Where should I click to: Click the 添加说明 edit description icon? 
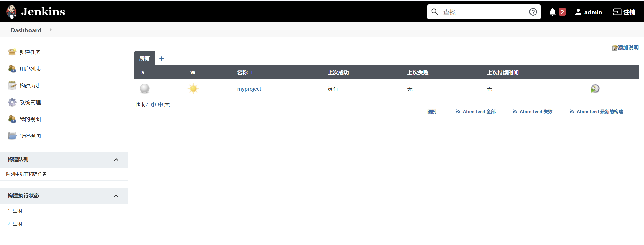tap(615, 48)
